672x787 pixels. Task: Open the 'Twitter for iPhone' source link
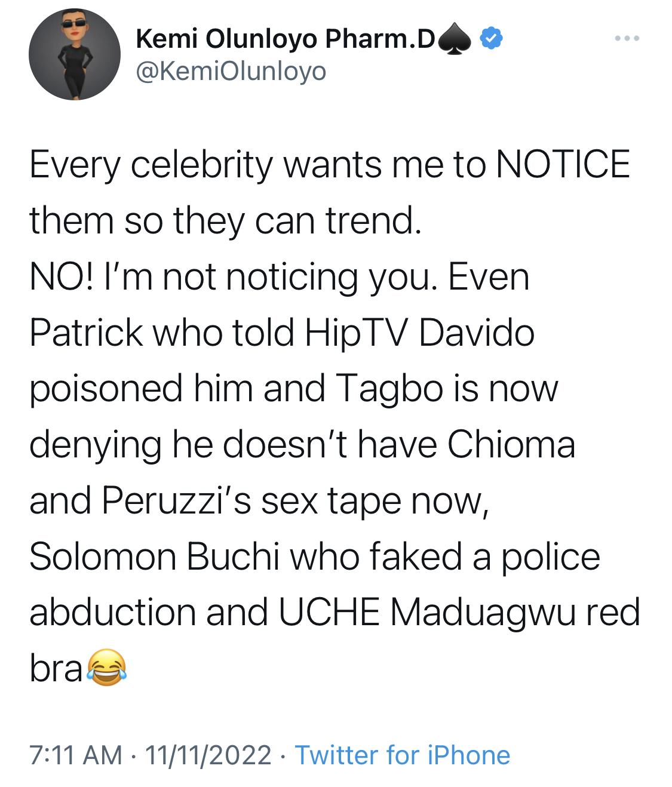(x=403, y=755)
